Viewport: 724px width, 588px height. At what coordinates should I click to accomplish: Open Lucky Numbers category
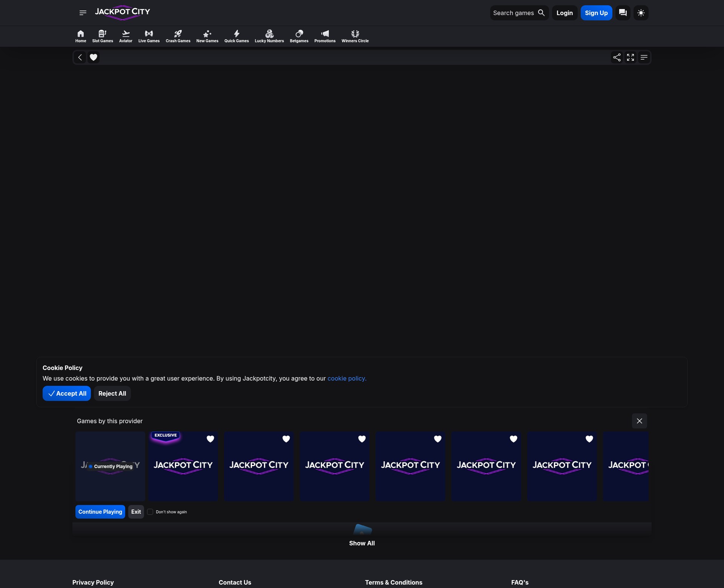tap(269, 36)
